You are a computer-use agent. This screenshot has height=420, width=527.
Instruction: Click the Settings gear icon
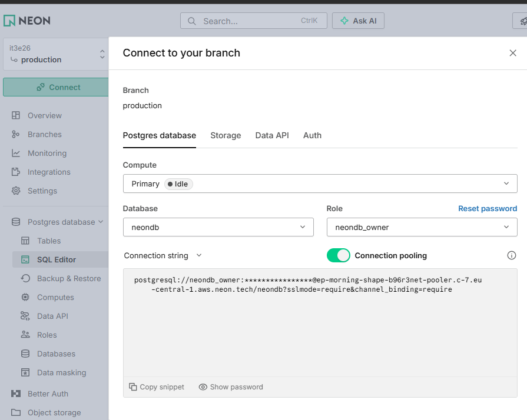click(x=16, y=191)
